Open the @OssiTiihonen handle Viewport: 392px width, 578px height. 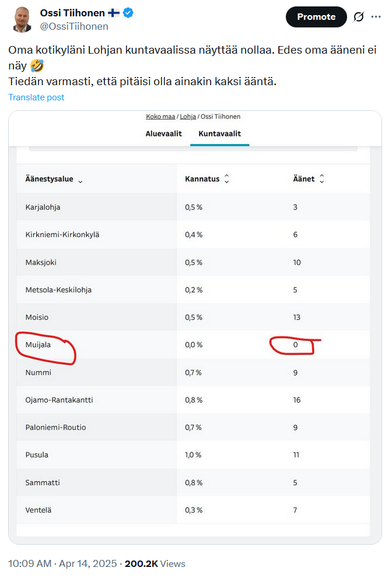pyautogui.click(x=73, y=26)
